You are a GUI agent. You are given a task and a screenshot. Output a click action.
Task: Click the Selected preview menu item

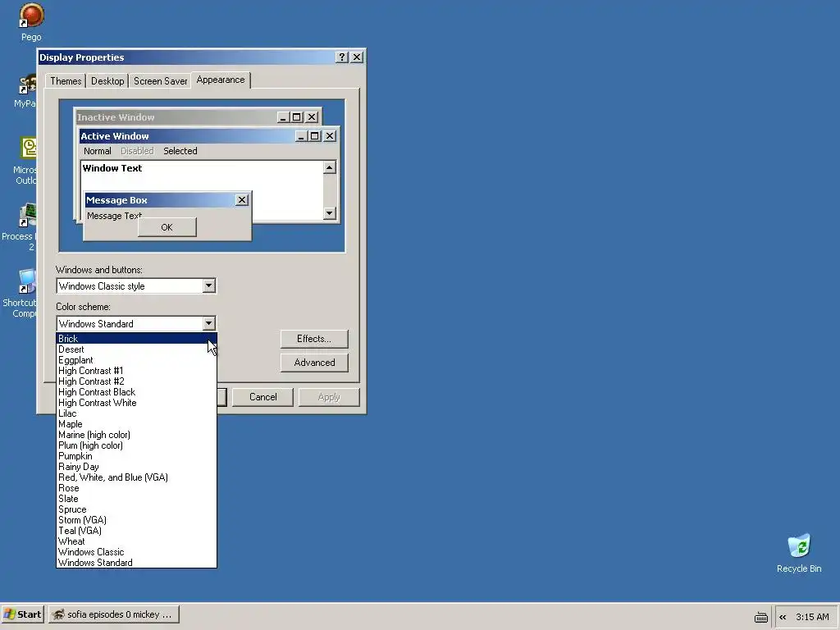180,151
